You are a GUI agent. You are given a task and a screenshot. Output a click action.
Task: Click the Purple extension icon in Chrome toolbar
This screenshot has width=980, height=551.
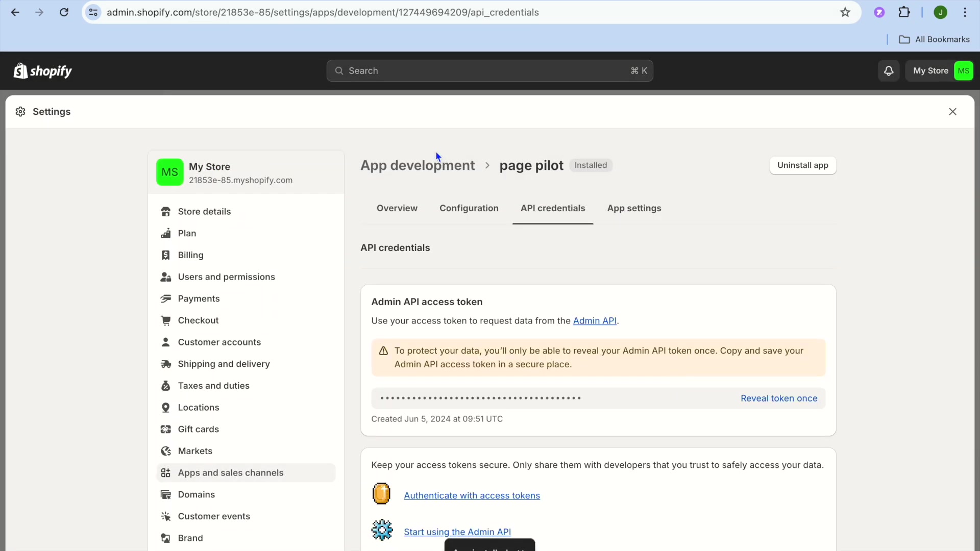coord(879,12)
